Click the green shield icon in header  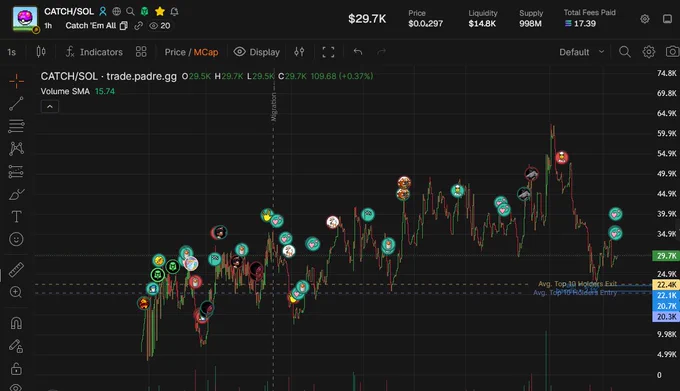coord(144,11)
